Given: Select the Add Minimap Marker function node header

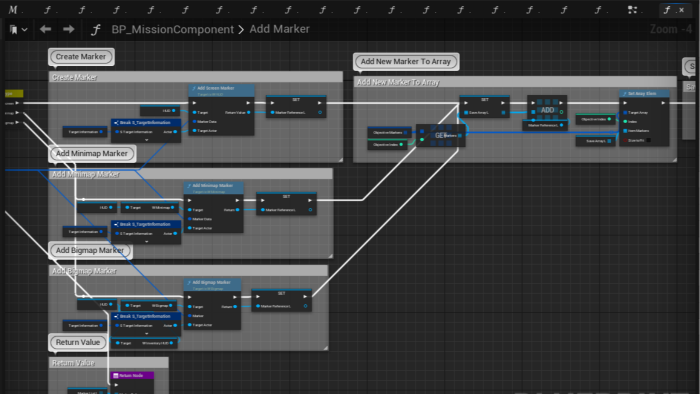Looking at the screenshot, I should pyautogui.click(x=213, y=187).
